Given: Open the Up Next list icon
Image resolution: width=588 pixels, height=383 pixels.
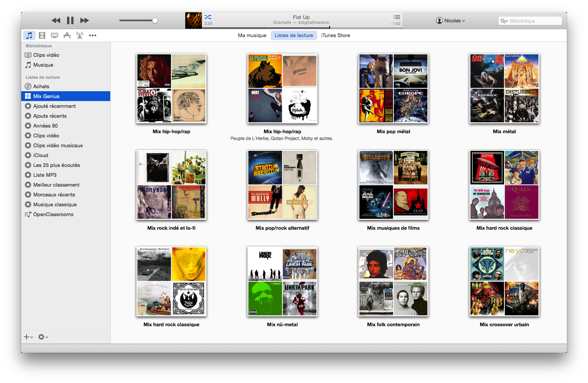Looking at the screenshot, I should point(397,17).
